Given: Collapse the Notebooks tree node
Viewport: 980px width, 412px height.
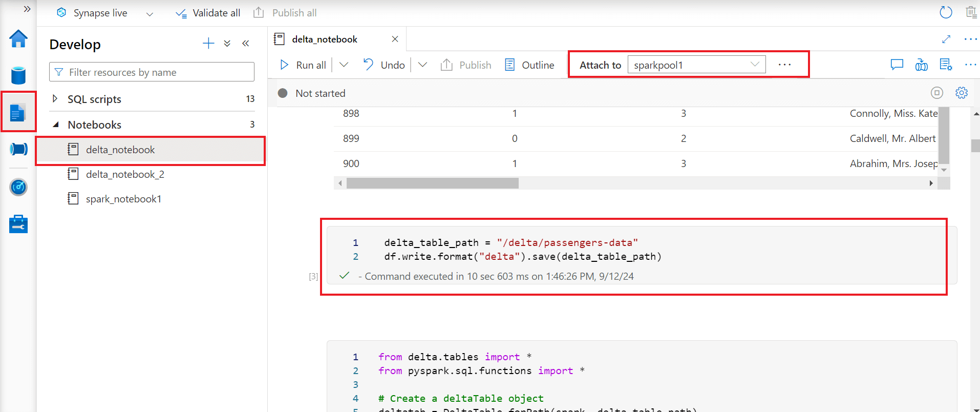Looking at the screenshot, I should (x=56, y=125).
